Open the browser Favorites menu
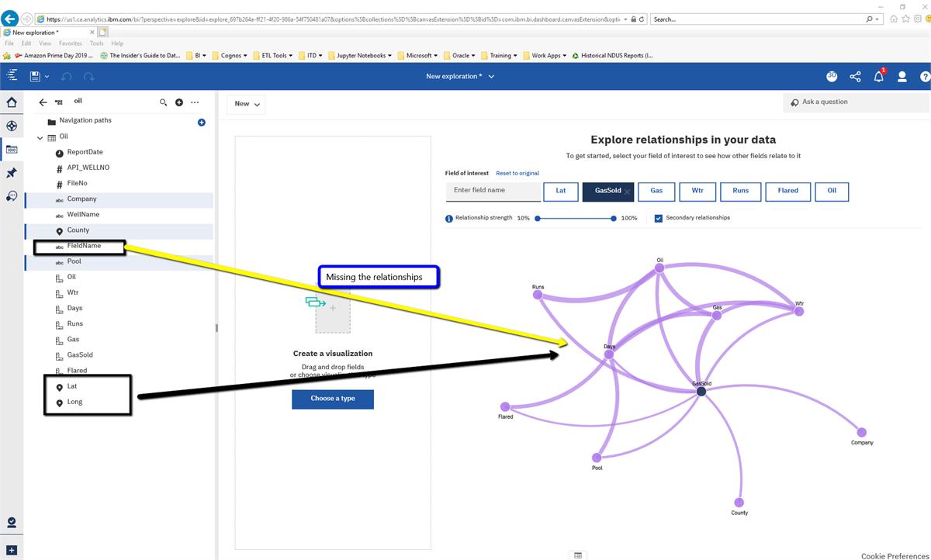The height and width of the screenshot is (560, 931). 71,43
